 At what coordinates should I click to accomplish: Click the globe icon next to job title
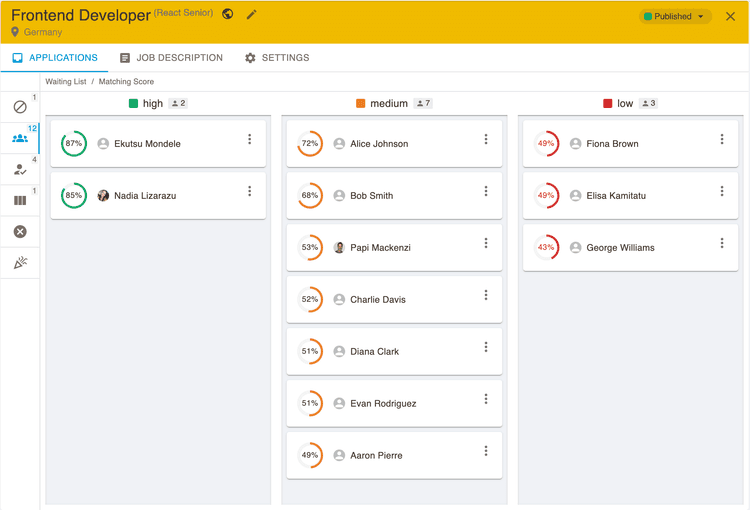[x=228, y=15]
